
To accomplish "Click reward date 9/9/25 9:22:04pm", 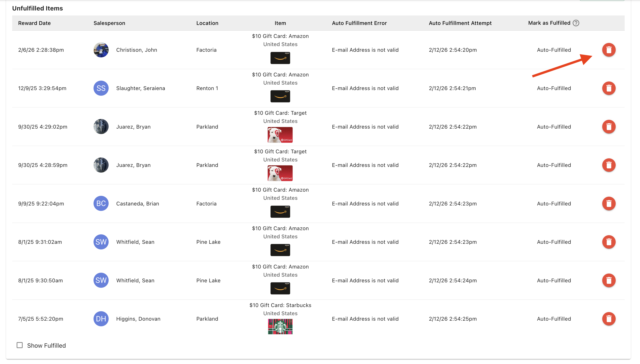I will (41, 204).
